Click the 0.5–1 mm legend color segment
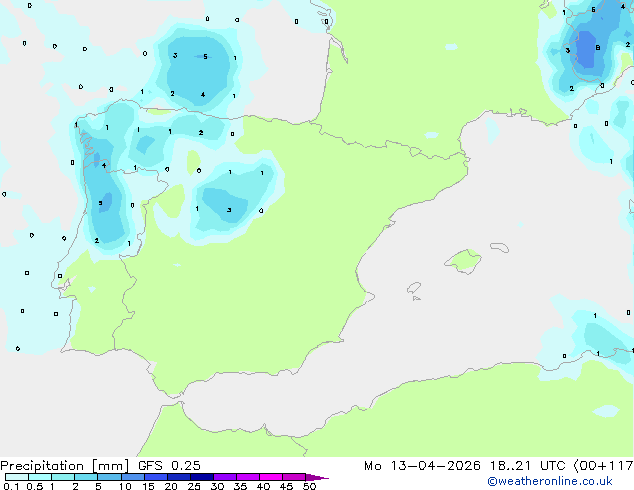The width and height of the screenshot is (634, 490). (x=40, y=477)
